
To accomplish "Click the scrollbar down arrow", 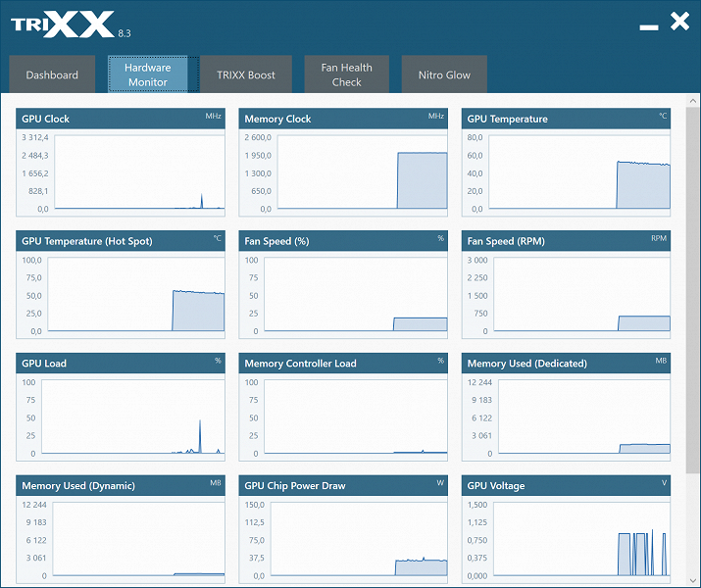I will coord(693,579).
